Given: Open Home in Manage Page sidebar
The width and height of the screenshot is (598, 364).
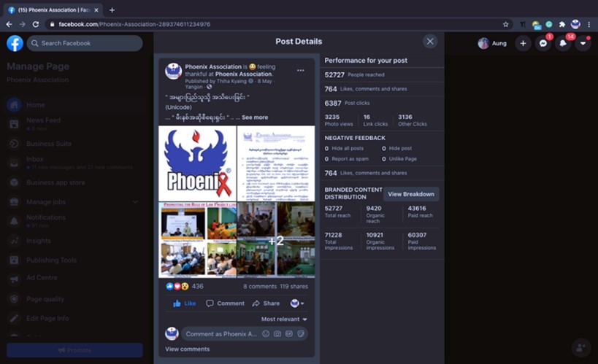Looking at the screenshot, I should (x=76, y=105).
